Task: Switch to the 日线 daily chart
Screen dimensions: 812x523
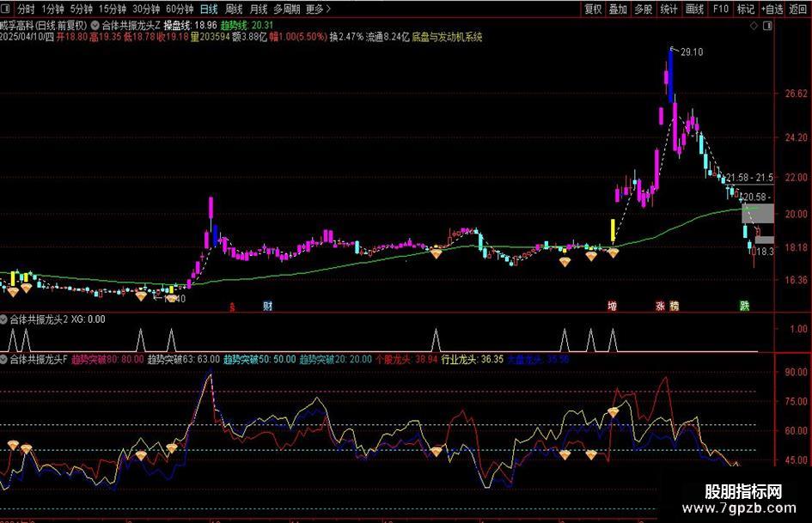Action: 209,9
